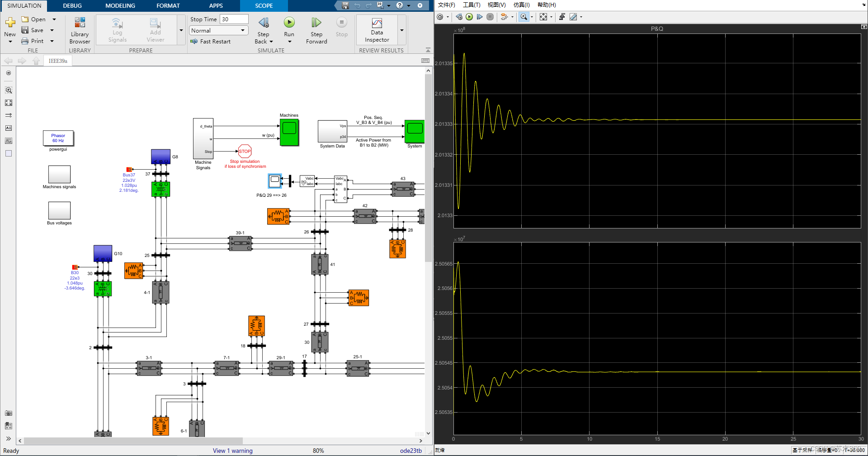This screenshot has height=456, width=868.
Task: Click the STOP simulation block
Action: 245,152
